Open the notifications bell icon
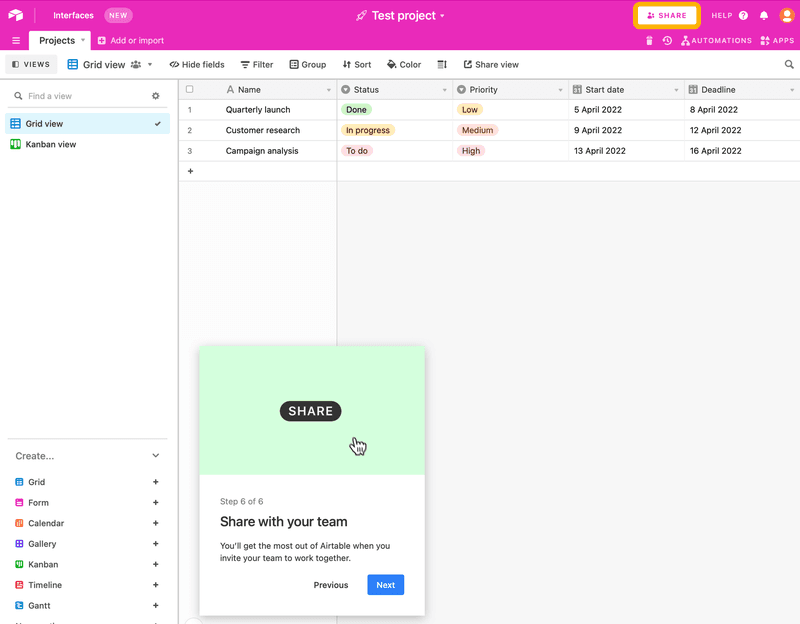The height and width of the screenshot is (624, 800). (x=764, y=16)
